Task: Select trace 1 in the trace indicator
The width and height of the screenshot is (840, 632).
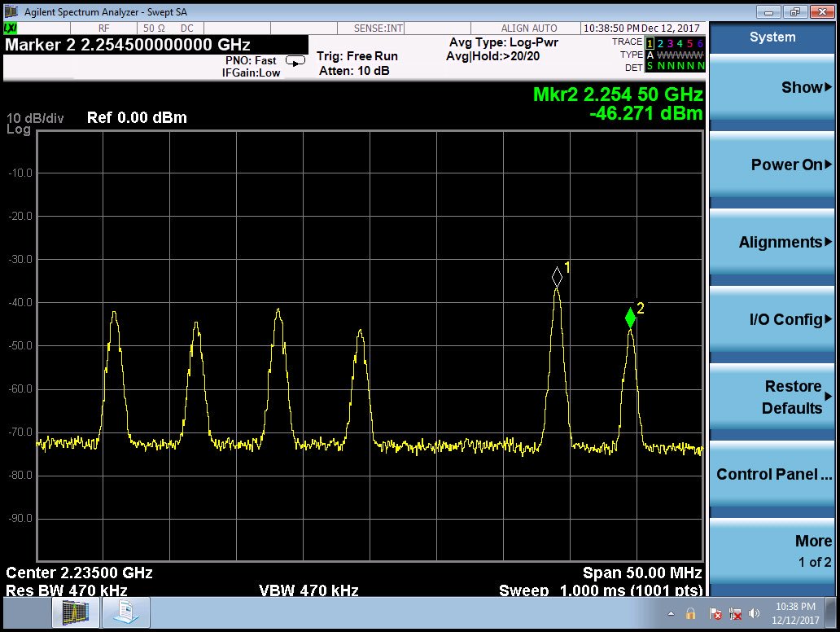Action: [650, 42]
